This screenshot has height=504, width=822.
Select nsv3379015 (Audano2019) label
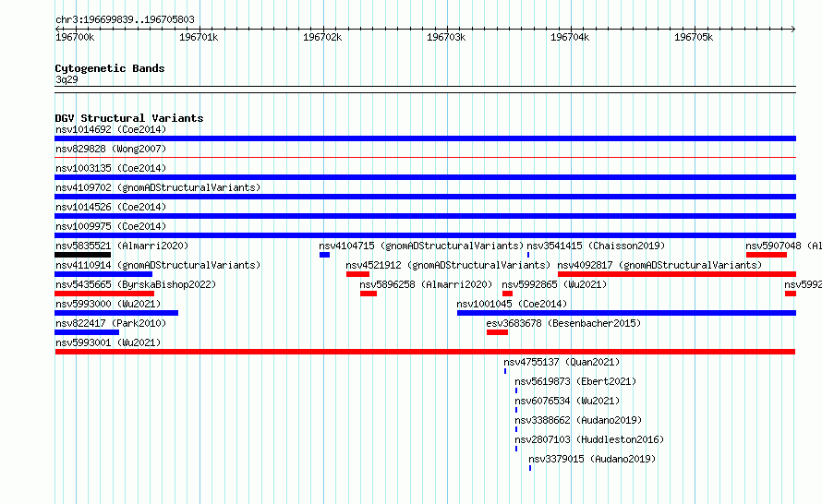click(x=592, y=459)
